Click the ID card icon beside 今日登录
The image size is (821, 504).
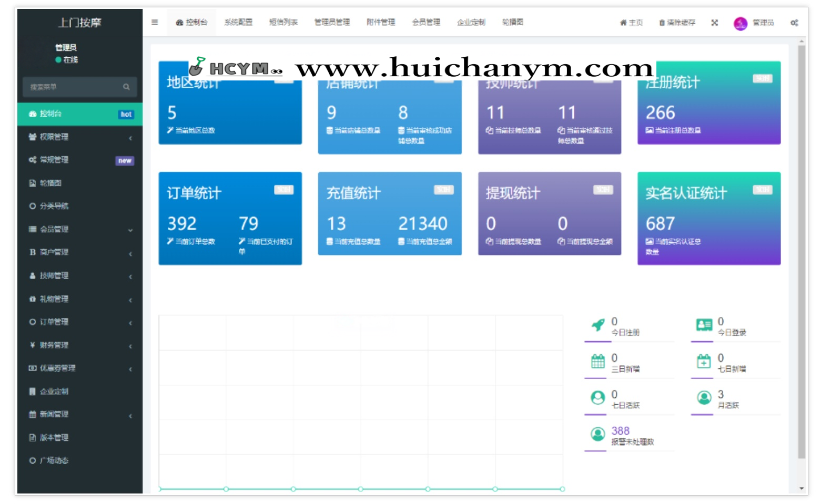(704, 325)
